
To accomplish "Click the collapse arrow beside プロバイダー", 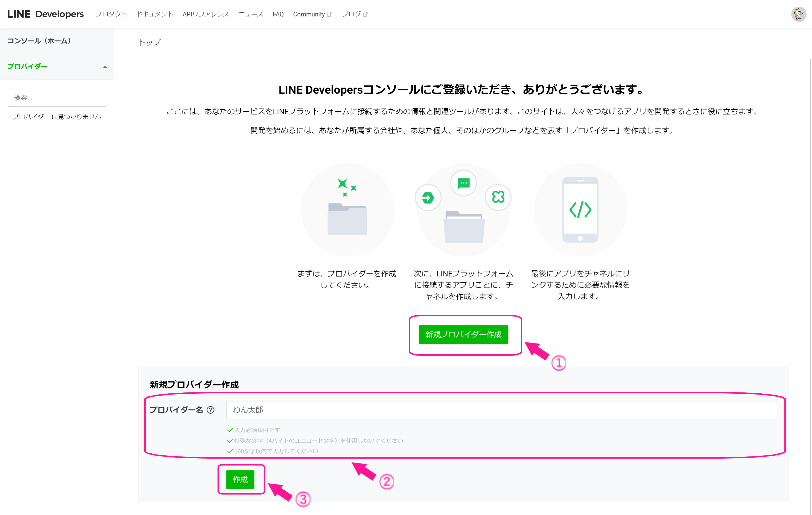I will (105, 67).
